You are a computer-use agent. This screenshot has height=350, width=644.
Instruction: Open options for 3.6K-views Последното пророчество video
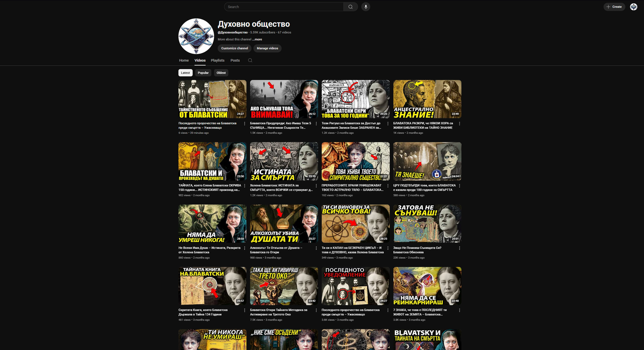[388, 311]
